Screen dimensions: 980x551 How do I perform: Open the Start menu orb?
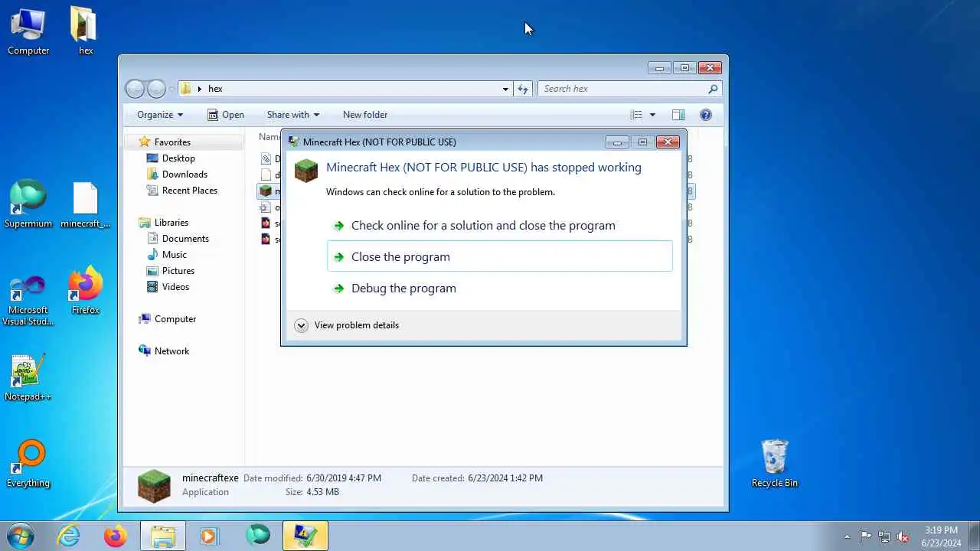coord(20,536)
